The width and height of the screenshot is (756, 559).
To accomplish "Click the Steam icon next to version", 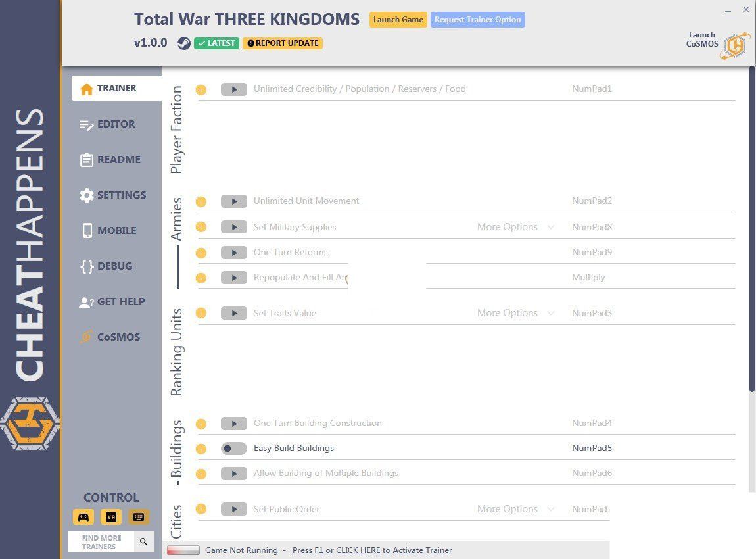I will pos(183,43).
